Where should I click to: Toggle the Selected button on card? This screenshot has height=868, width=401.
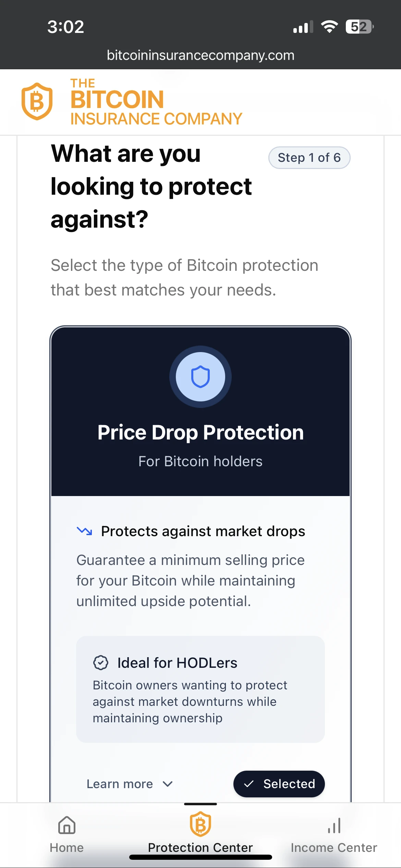coord(279,784)
